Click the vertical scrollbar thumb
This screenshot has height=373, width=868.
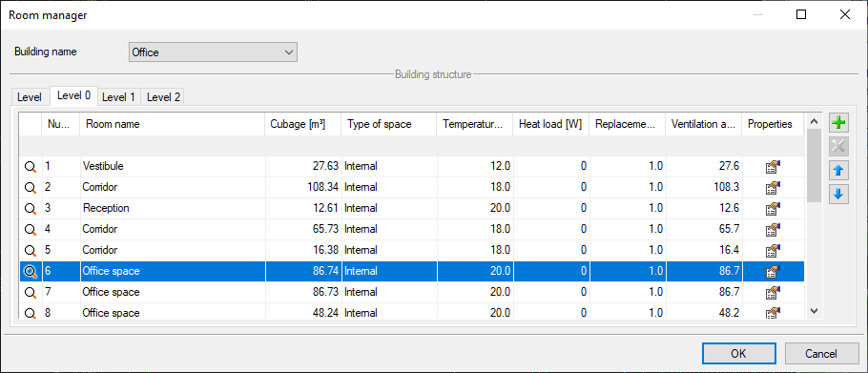tap(814, 165)
